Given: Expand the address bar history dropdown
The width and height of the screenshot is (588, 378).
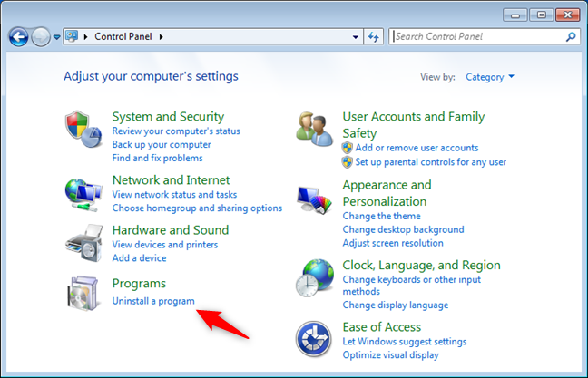Looking at the screenshot, I should (x=356, y=37).
